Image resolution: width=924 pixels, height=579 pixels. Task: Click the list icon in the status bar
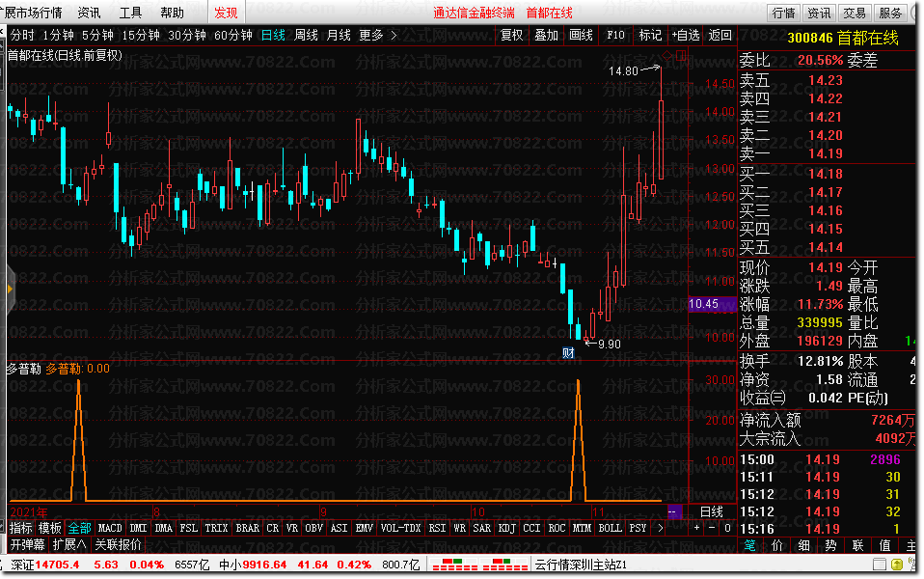(x=880, y=565)
